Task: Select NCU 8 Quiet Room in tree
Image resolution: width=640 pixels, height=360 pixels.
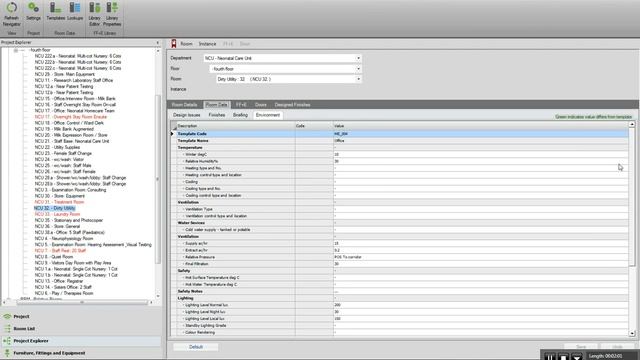Action: (x=54, y=257)
